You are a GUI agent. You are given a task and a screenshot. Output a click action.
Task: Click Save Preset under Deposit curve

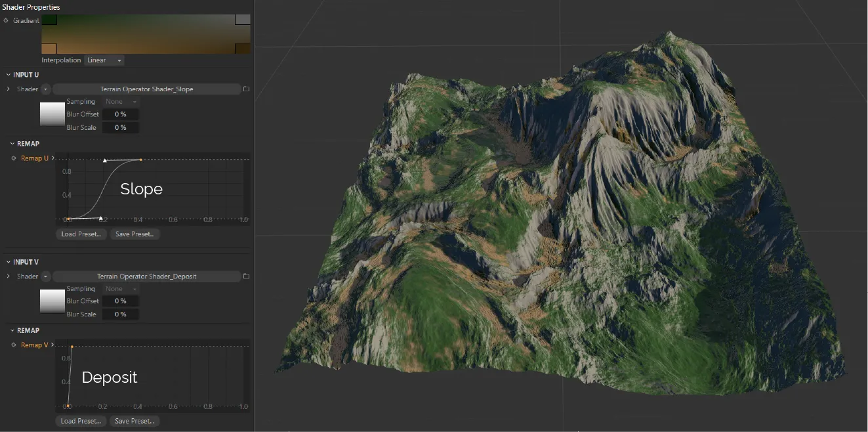point(134,421)
